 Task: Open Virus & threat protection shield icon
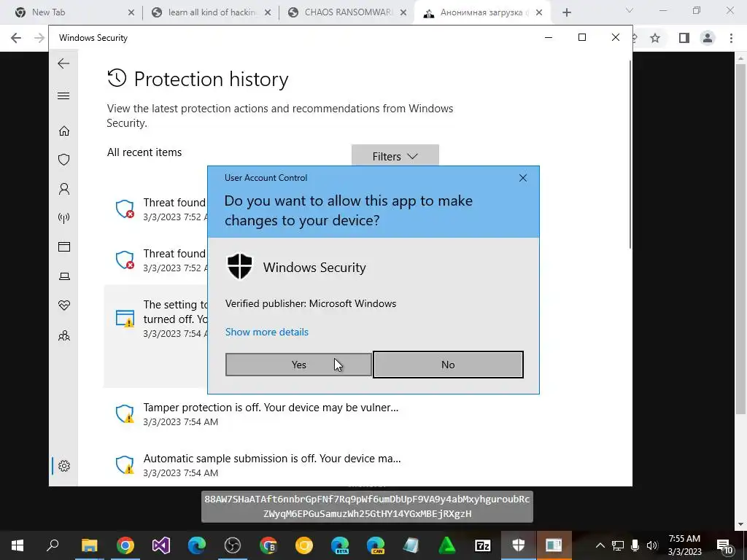tap(64, 160)
